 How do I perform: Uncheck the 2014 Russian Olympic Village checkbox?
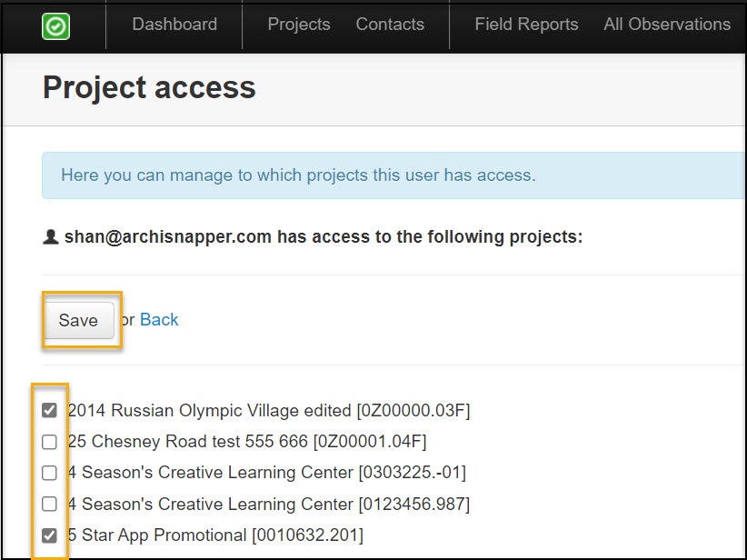point(50,411)
